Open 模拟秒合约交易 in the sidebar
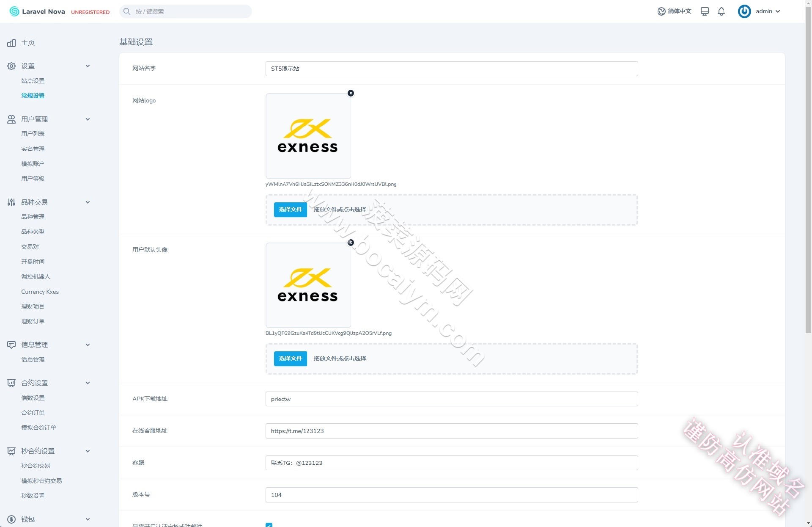The image size is (812, 527). 42,481
